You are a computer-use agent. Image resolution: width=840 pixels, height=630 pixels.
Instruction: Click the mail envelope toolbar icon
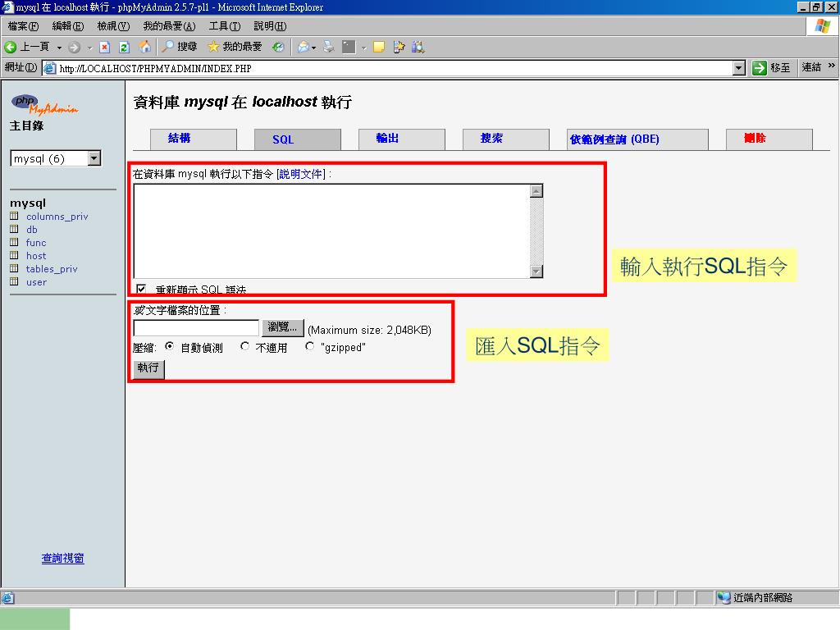(304, 47)
